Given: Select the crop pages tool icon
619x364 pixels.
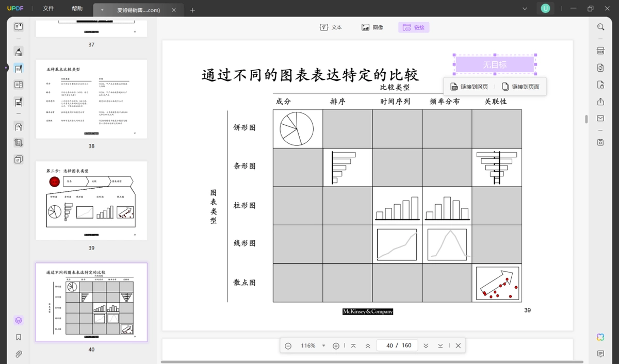Looking at the screenshot, I should [19, 143].
